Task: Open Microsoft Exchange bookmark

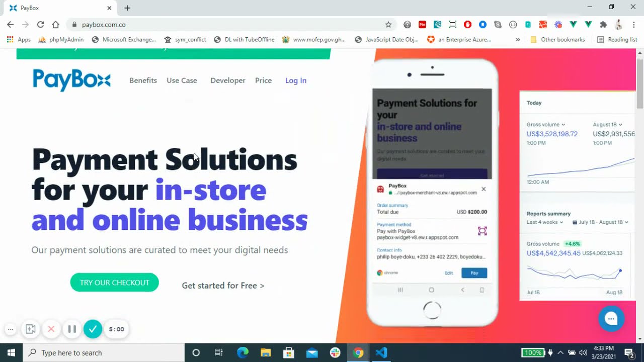Action: coord(124,39)
